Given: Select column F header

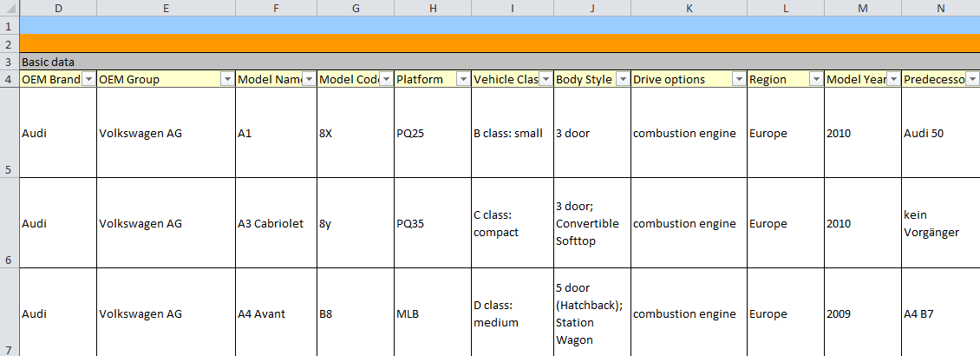Looking at the screenshot, I should pos(277,8).
